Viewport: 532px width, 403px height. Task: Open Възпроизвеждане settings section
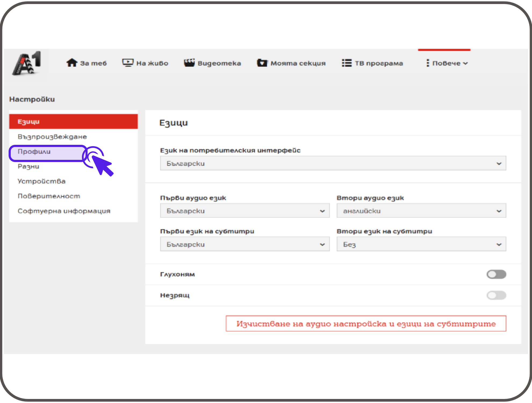click(52, 137)
